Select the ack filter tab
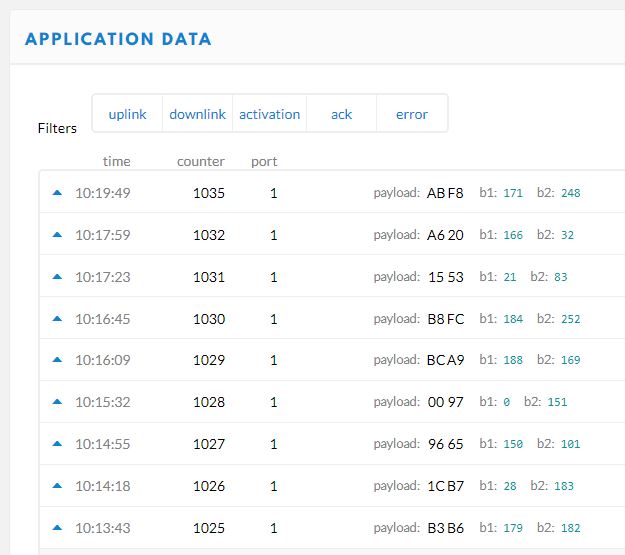The width and height of the screenshot is (625, 555). [341, 114]
